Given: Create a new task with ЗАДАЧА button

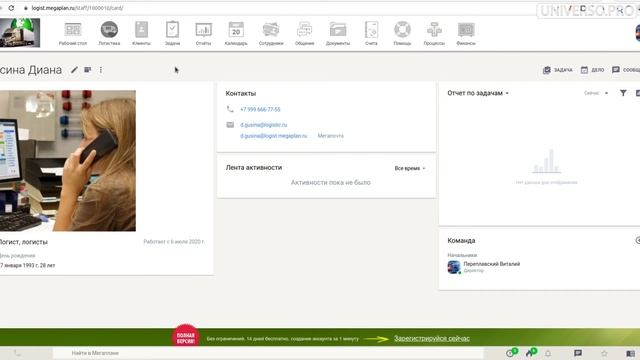Looking at the screenshot, I should coord(558,70).
